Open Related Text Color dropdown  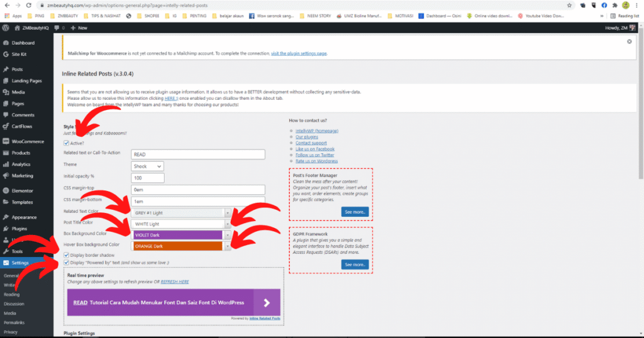(x=180, y=213)
